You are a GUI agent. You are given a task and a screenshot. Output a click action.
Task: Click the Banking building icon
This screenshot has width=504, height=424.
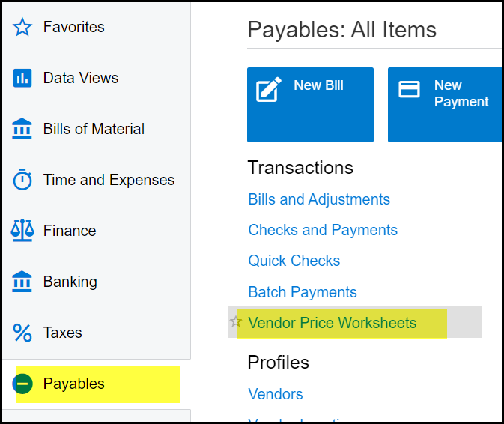(22, 282)
